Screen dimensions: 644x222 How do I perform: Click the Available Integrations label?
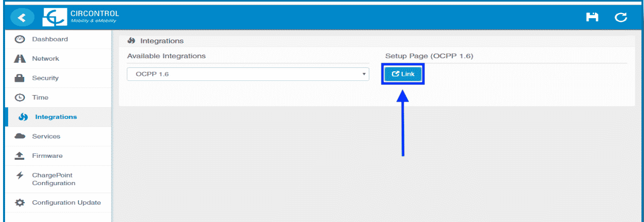(x=166, y=56)
